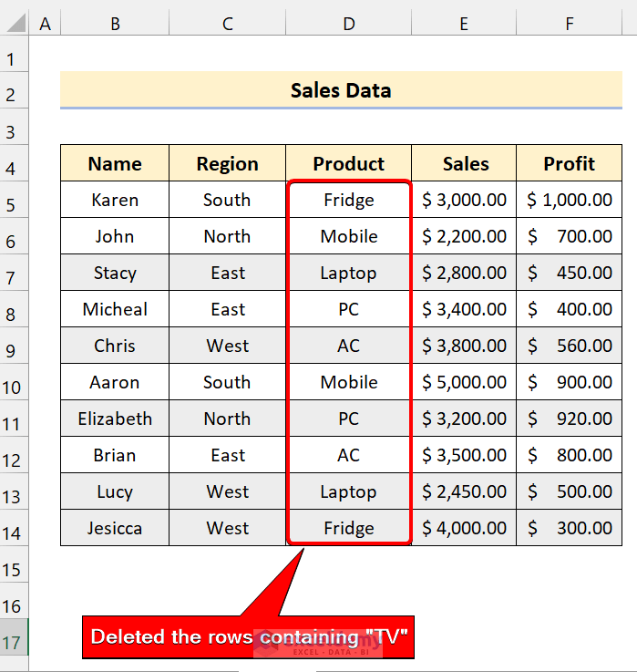The image size is (637, 672).
Task: Click Stacy's Laptop product cell
Action: pos(349,272)
